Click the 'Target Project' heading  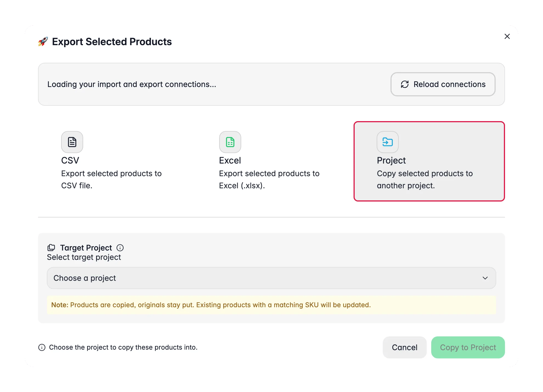point(86,248)
